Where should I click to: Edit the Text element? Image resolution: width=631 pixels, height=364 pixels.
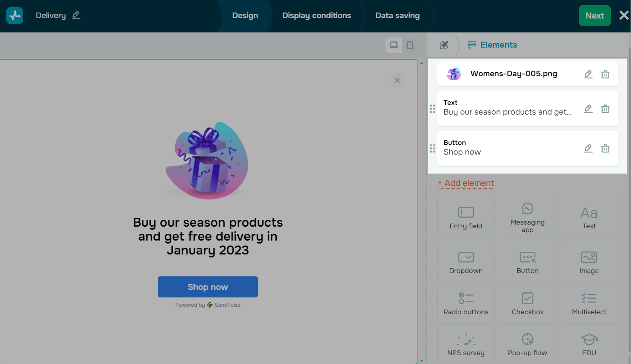[588, 109]
